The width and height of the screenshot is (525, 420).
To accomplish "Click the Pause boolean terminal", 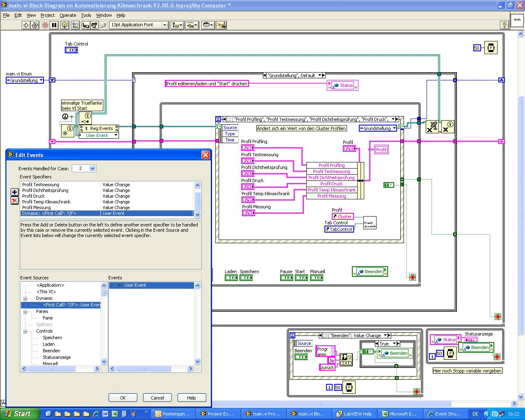I will (x=287, y=278).
